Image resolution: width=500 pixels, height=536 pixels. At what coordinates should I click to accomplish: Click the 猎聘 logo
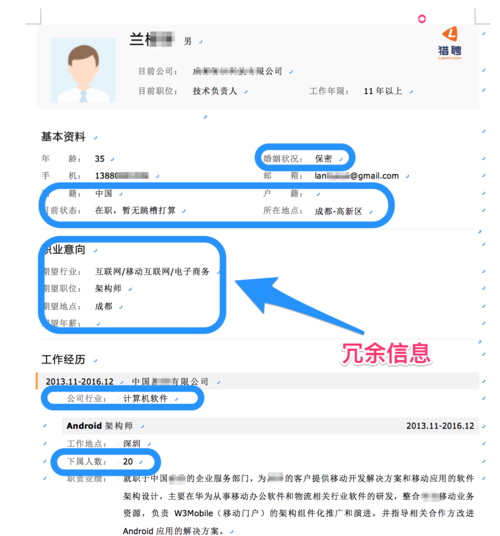pos(450,43)
